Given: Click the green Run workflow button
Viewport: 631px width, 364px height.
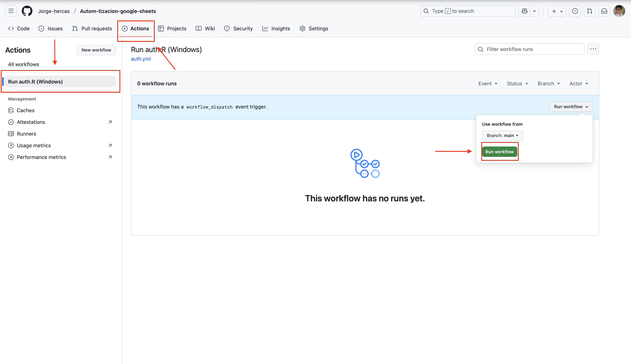Looking at the screenshot, I should tap(499, 152).
